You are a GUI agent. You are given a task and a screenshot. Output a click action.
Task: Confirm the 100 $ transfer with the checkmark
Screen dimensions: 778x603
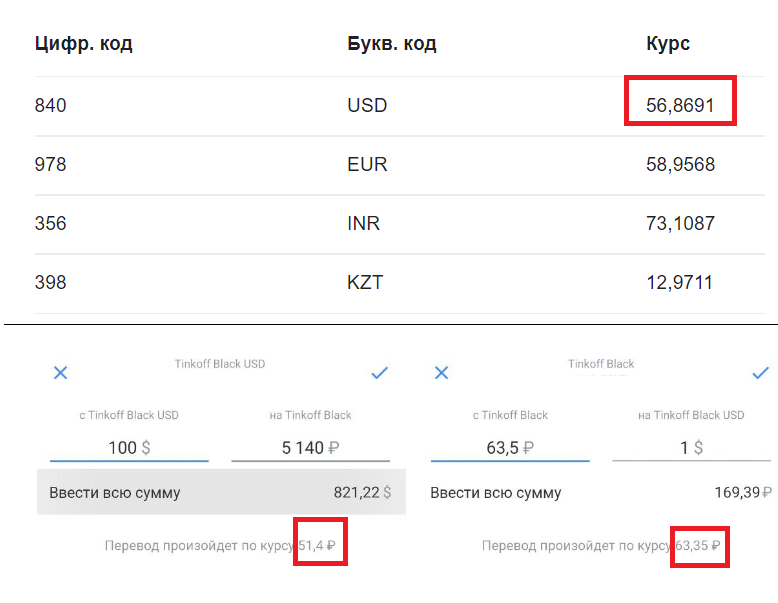coord(379,373)
